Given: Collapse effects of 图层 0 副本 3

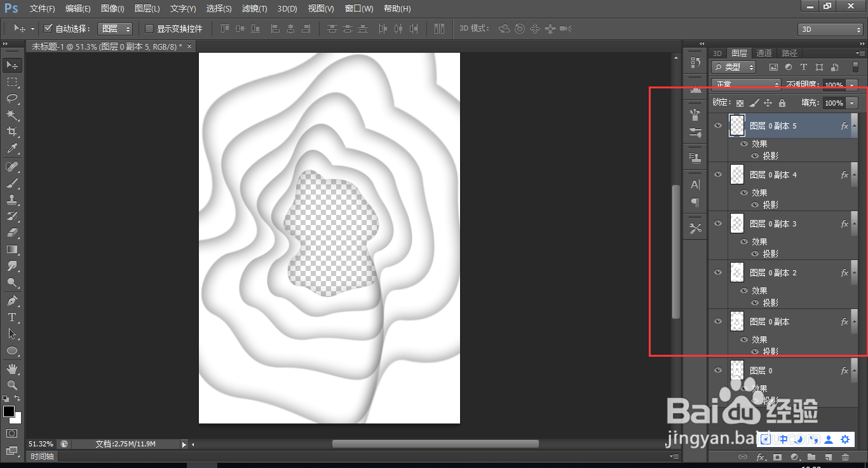Looking at the screenshot, I should pos(854,223).
